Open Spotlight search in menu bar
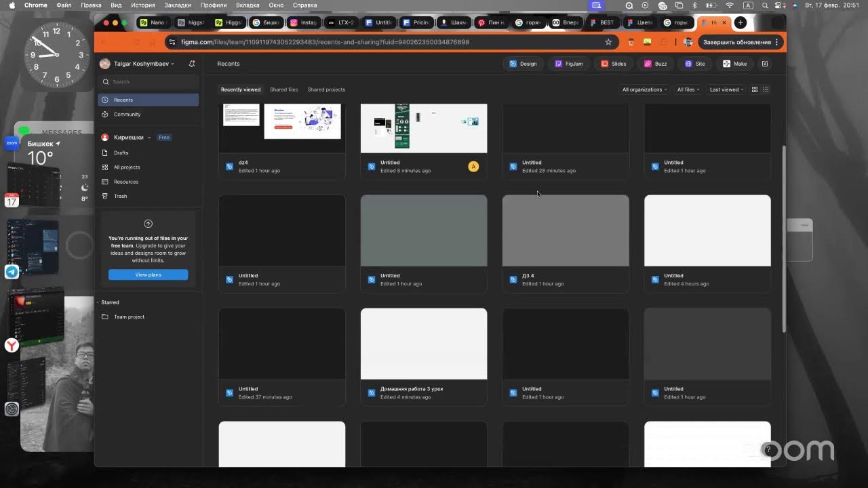The height and width of the screenshot is (488, 868). click(x=764, y=5)
